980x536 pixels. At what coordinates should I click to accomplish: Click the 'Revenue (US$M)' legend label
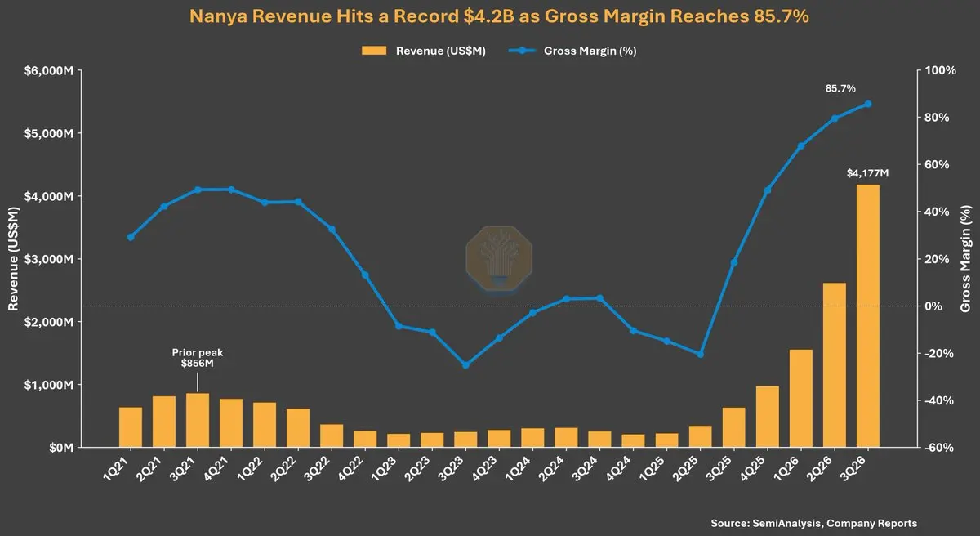[x=441, y=51]
